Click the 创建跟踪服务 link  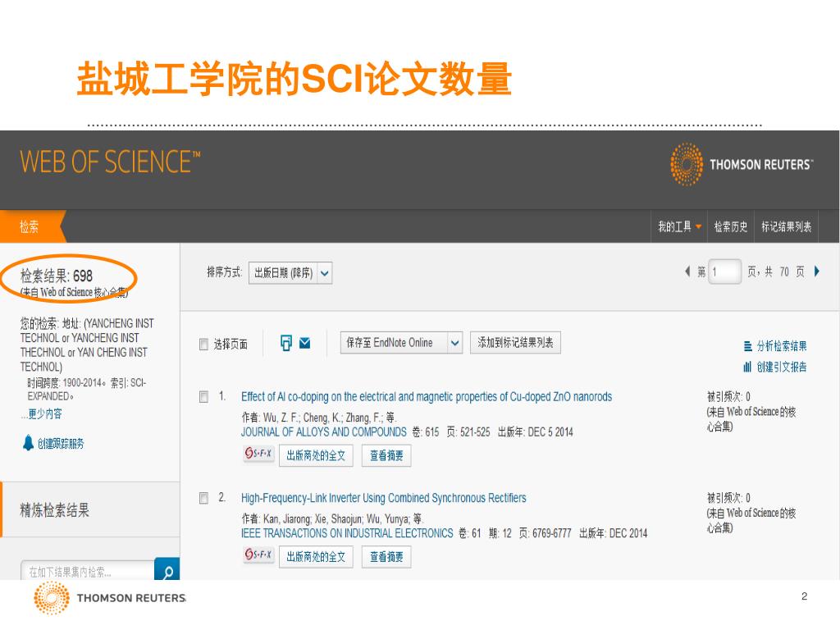(61, 444)
